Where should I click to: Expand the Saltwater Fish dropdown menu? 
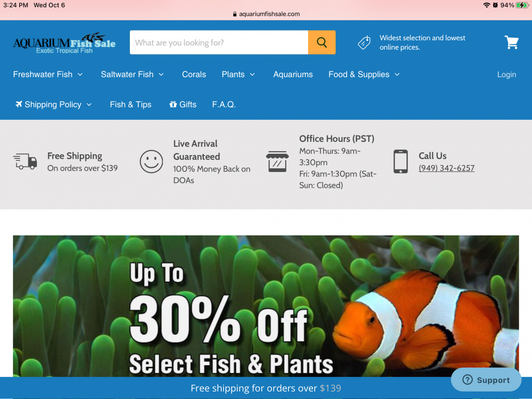tap(133, 74)
